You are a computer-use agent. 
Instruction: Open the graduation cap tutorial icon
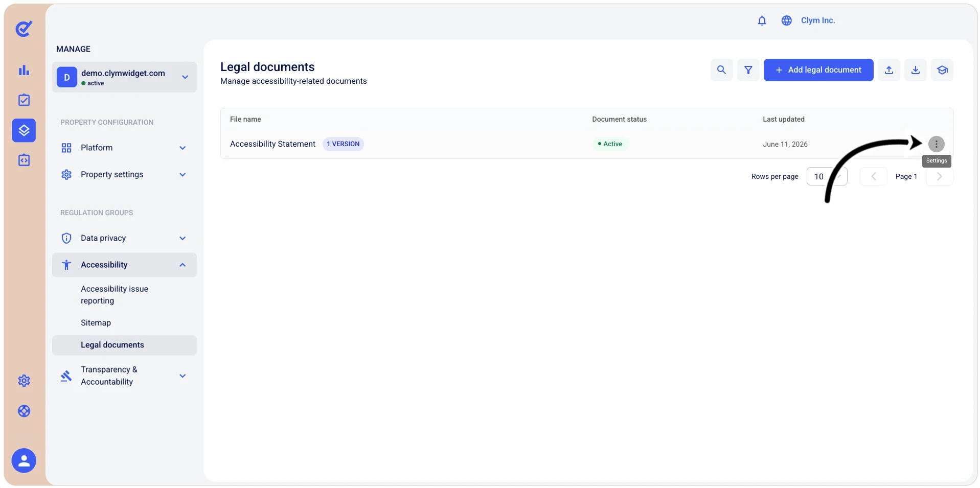click(942, 70)
